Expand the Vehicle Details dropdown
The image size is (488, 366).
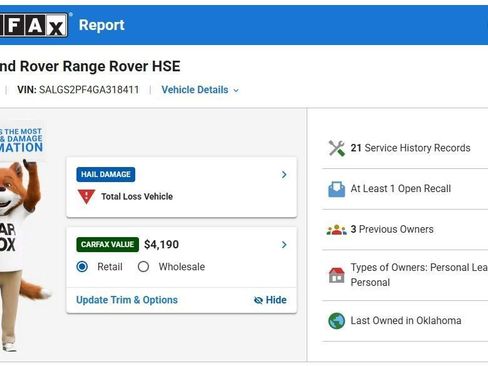pos(200,90)
